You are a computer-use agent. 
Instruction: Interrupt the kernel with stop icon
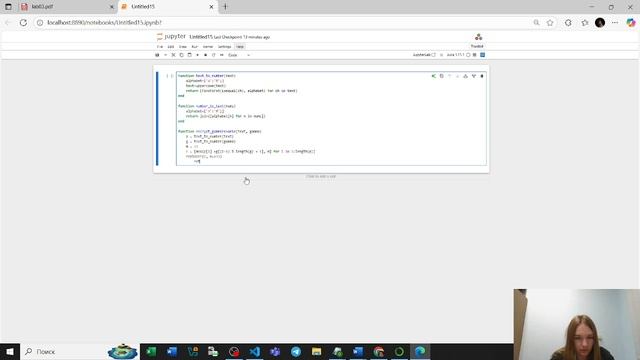(205, 55)
